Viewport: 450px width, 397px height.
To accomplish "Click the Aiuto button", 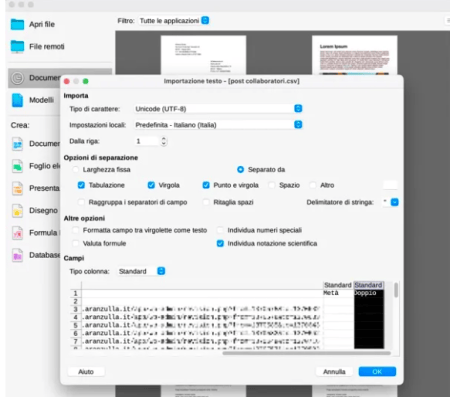I will 86,372.
